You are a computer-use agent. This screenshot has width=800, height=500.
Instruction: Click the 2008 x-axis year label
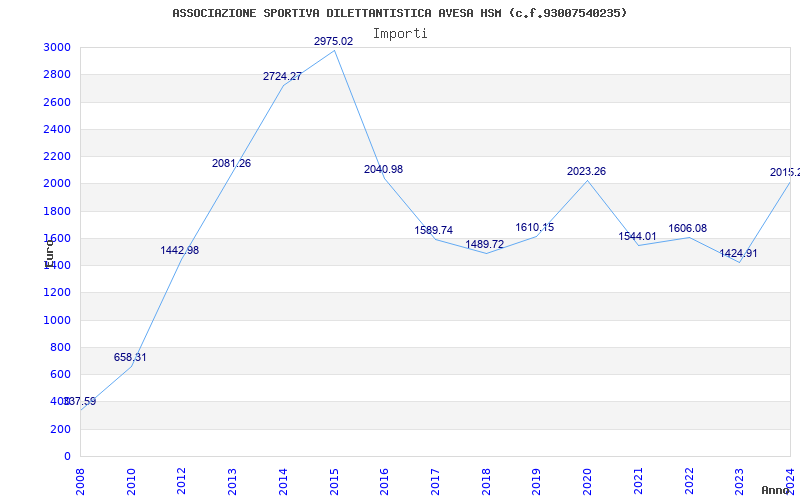point(80,481)
